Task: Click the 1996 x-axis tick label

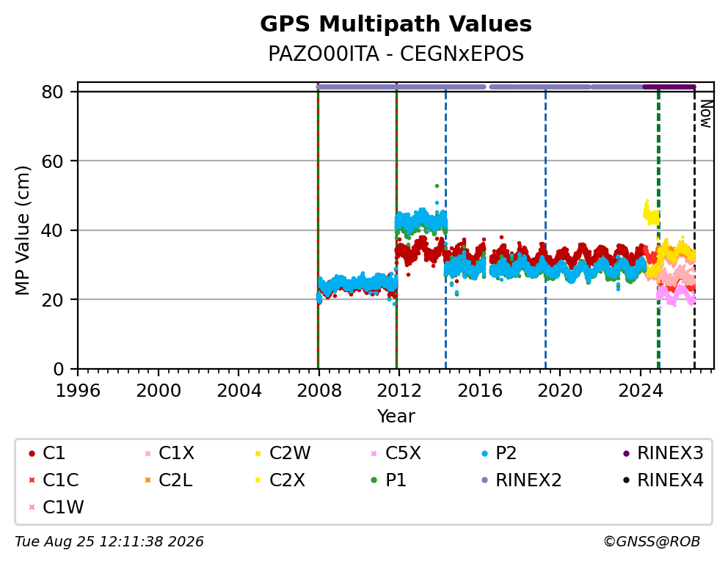Action: point(78,390)
